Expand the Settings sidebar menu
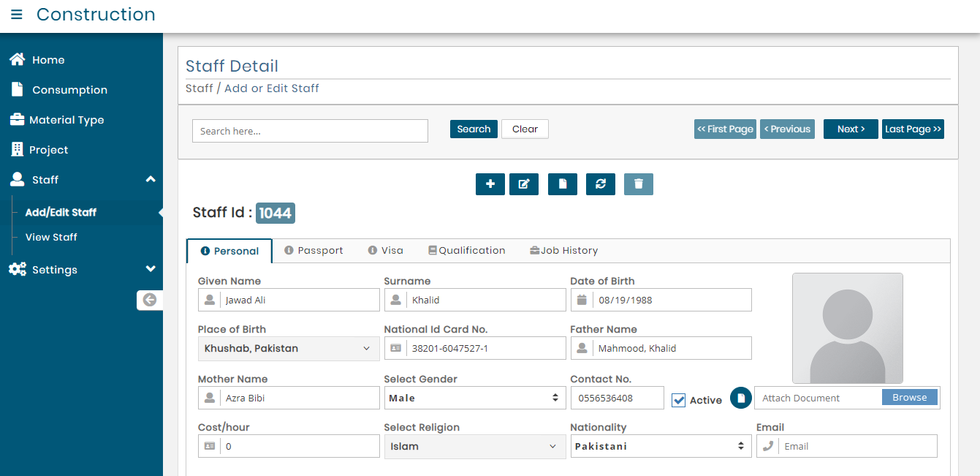 (81, 270)
